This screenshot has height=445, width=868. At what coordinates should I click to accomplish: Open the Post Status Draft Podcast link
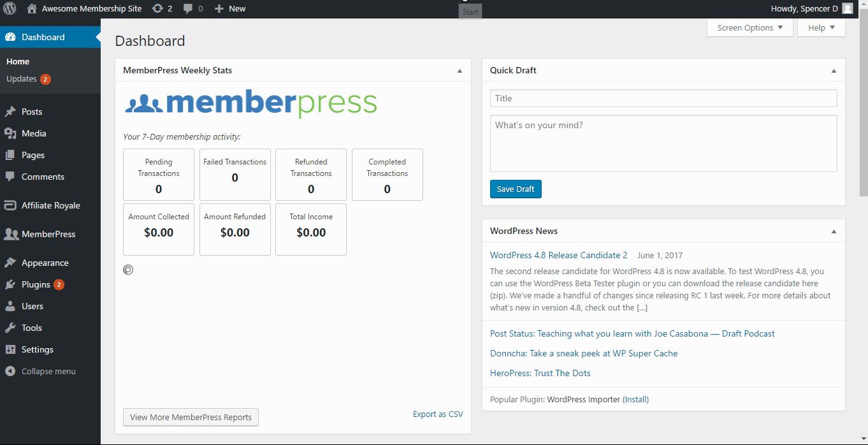click(632, 333)
